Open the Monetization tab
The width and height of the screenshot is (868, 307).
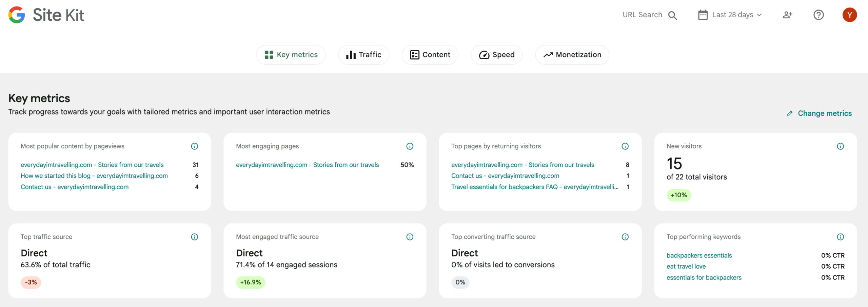572,55
